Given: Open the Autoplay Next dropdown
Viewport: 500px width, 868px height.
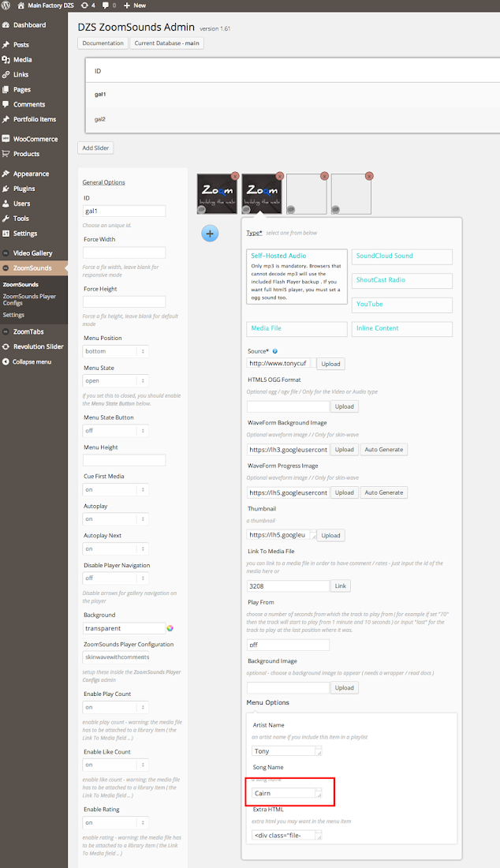Looking at the screenshot, I should (116, 549).
